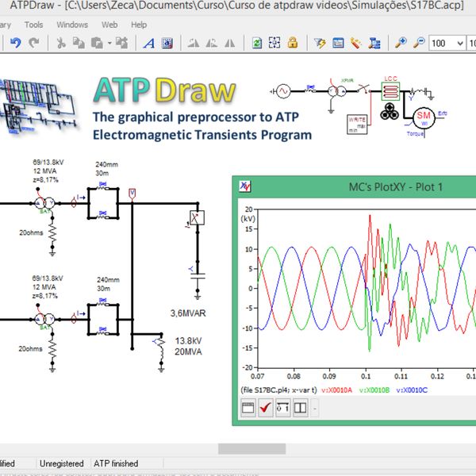Screen dimensions: 476x476
Task: Select the upper current probe after transformer
Action: pyautogui.click(x=74, y=202)
